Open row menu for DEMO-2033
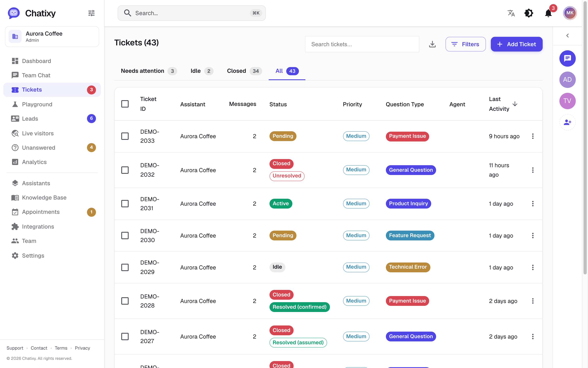The height and width of the screenshot is (368, 588). tap(533, 136)
